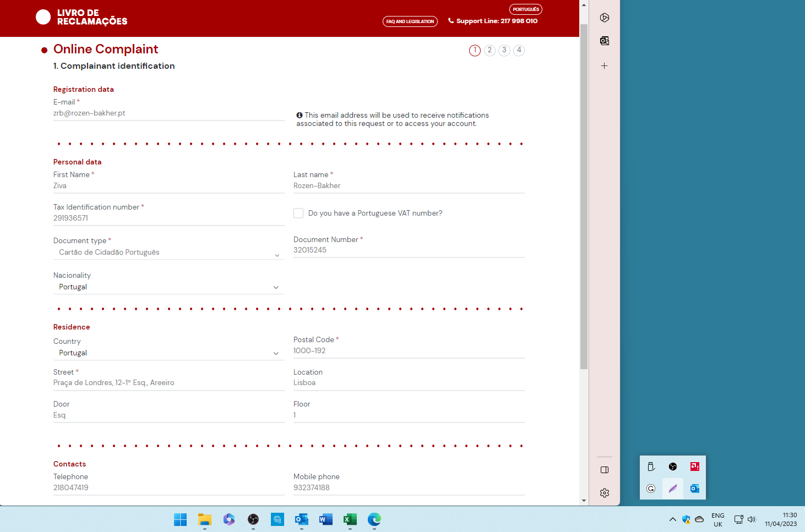
Task: Click the First Name field containing Ziva
Action: click(x=169, y=186)
